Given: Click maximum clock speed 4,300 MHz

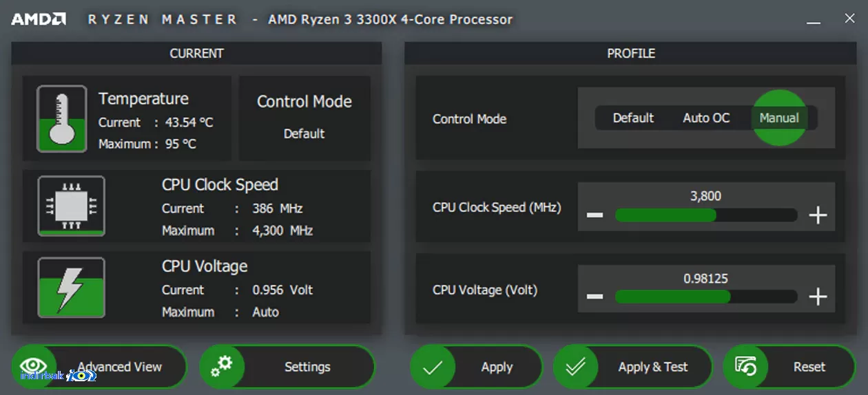Looking at the screenshot, I should click(x=282, y=231).
